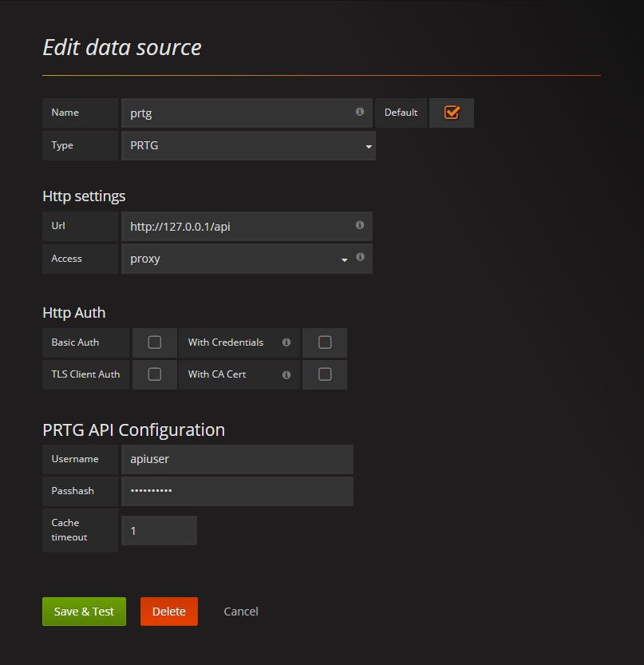Viewport: 644px width, 665px height.
Task: Uncheck the Default checkbox
Action: (452, 113)
